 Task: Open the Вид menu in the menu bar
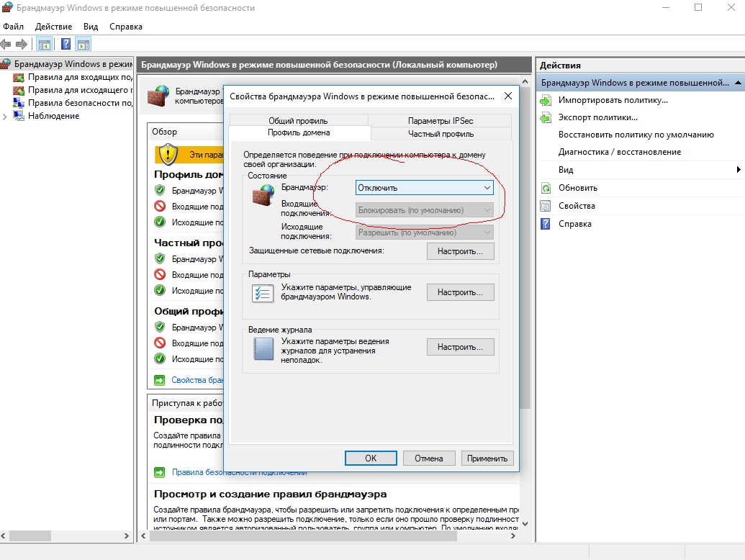(90, 27)
